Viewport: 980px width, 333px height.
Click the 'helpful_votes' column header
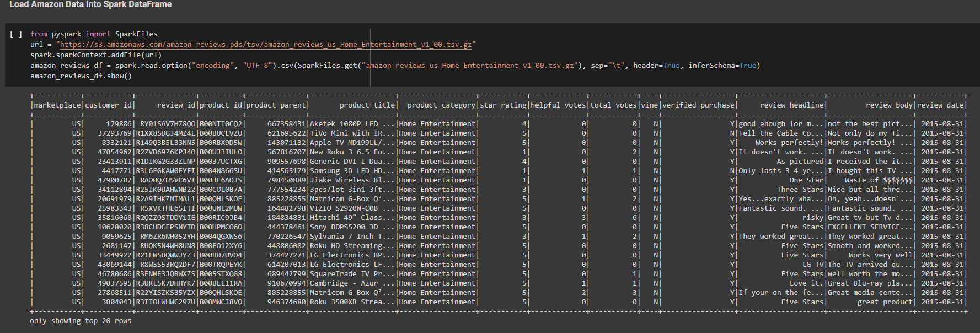558,105
